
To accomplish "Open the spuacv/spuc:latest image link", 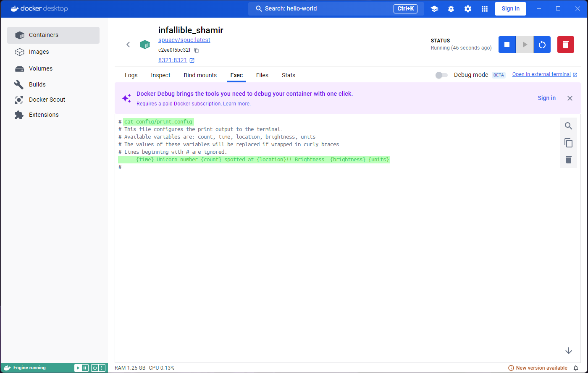I will click(x=184, y=40).
